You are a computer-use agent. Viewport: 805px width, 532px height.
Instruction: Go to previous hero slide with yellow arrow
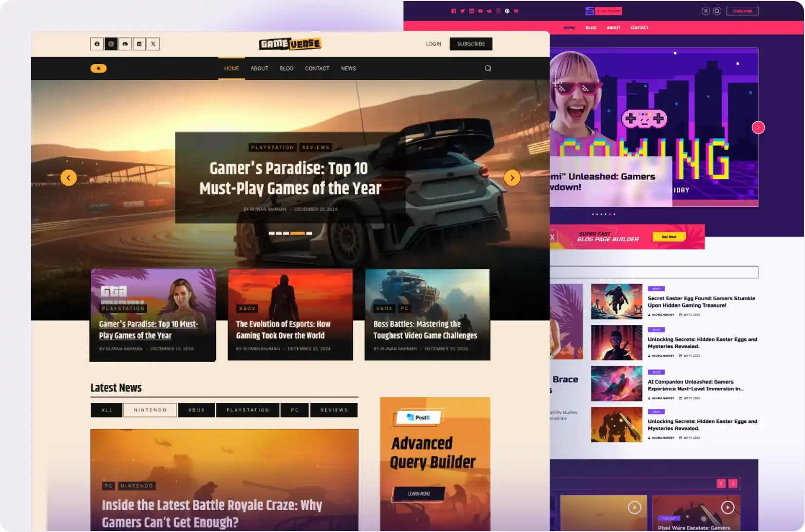(69, 178)
